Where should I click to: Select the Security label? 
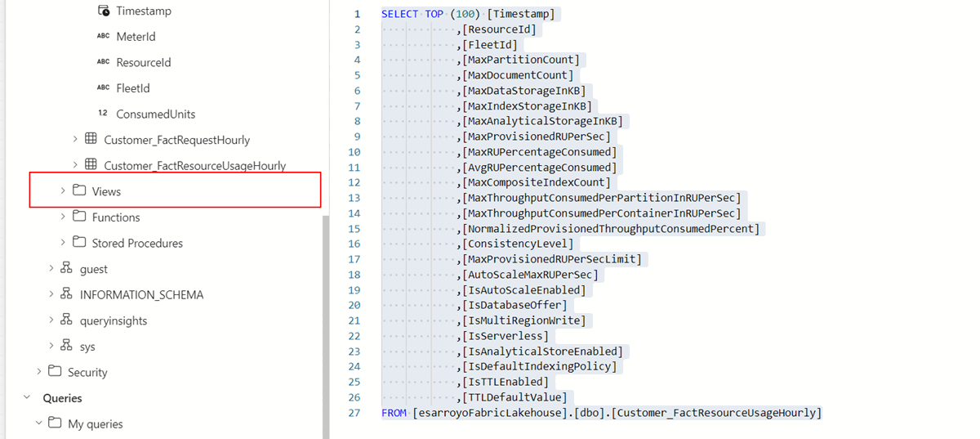(x=87, y=372)
